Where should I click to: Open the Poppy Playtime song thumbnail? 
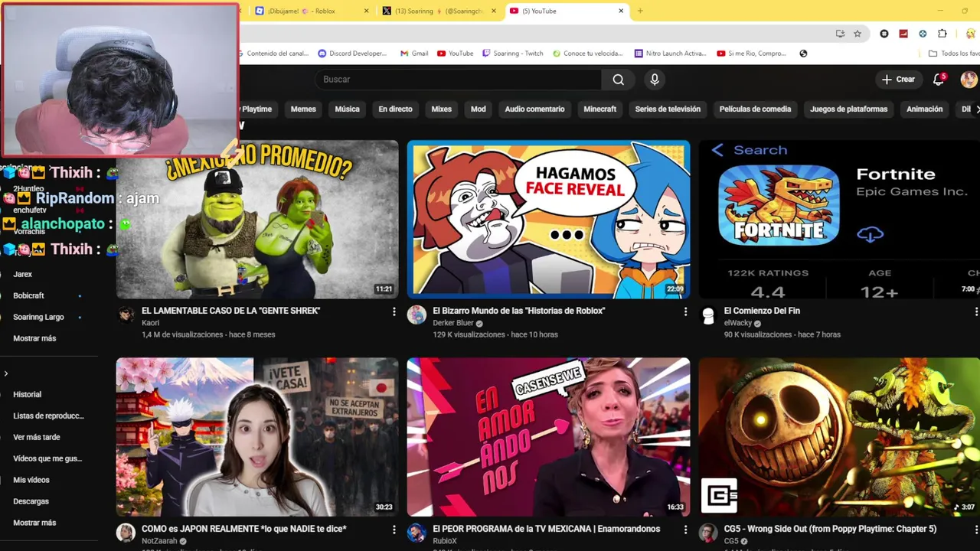pos(839,437)
